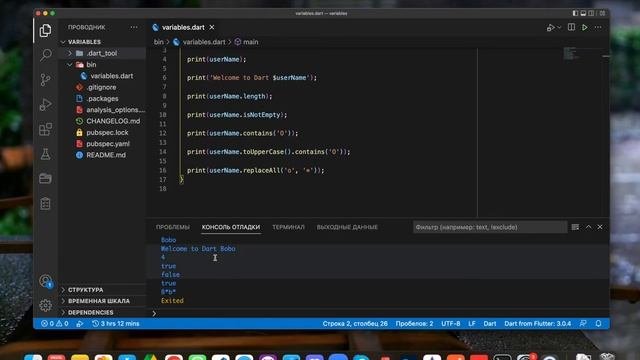The image size is (640, 360).
Task: Show errors and warnings count in status bar
Action: click(x=54, y=324)
